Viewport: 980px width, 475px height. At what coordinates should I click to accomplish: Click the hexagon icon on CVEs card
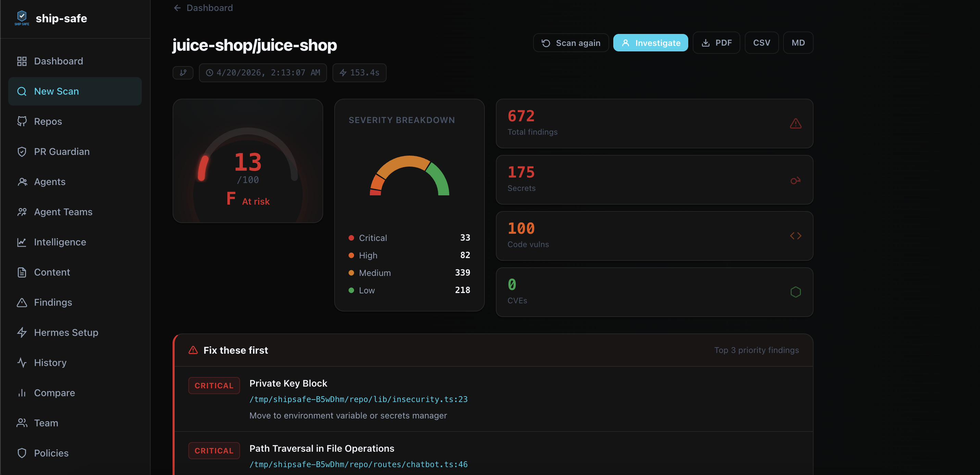click(x=795, y=292)
